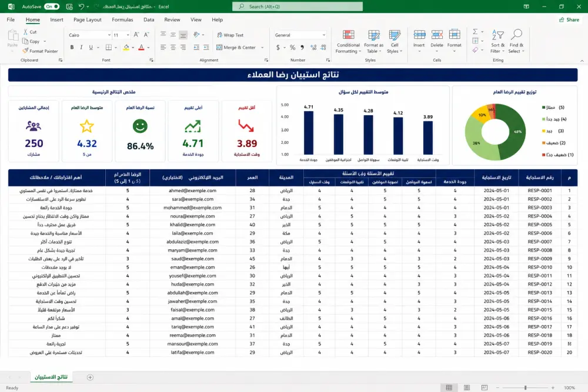Click the Cut scissors icon
This screenshot has height=392, width=588.
[25, 32]
